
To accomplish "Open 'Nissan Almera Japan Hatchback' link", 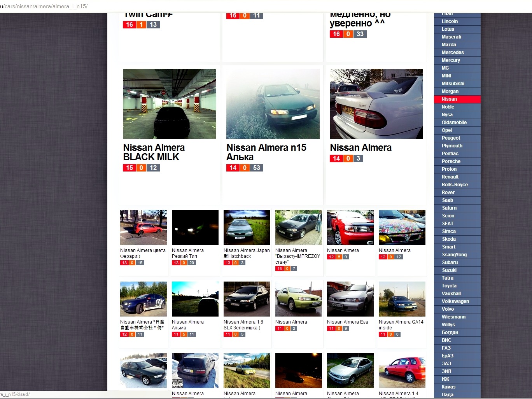I will [247, 253].
